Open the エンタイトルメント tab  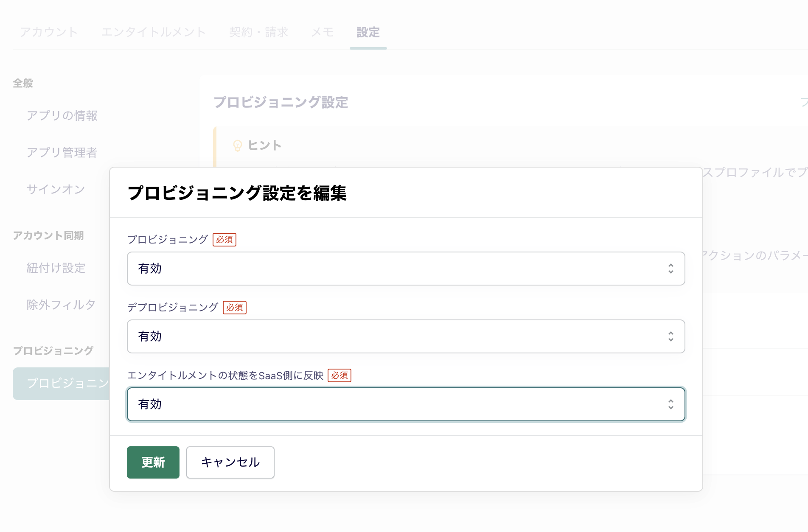[x=153, y=32]
